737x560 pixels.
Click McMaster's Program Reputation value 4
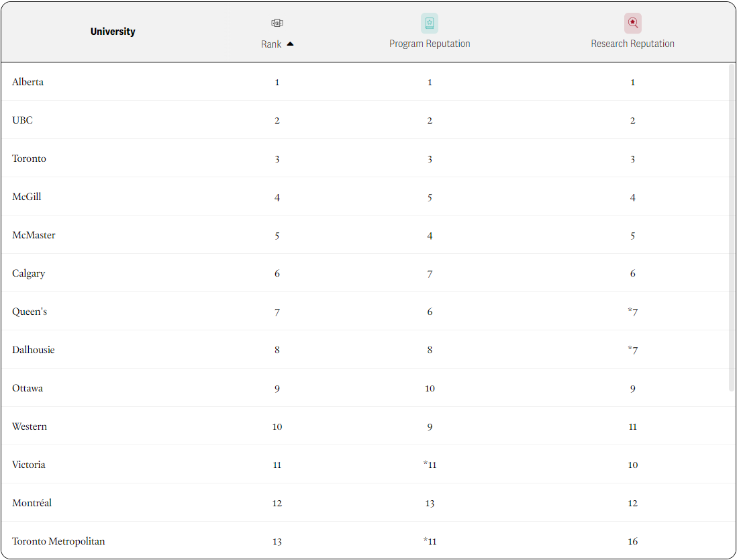pos(430,236)
